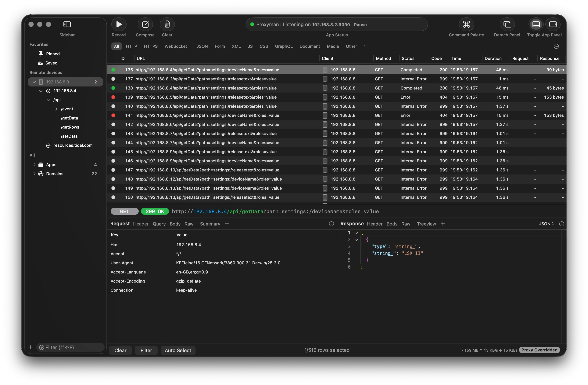Screen dimensions: 588x385
Task: Click the Auto Select button
Action: (178, 350)
